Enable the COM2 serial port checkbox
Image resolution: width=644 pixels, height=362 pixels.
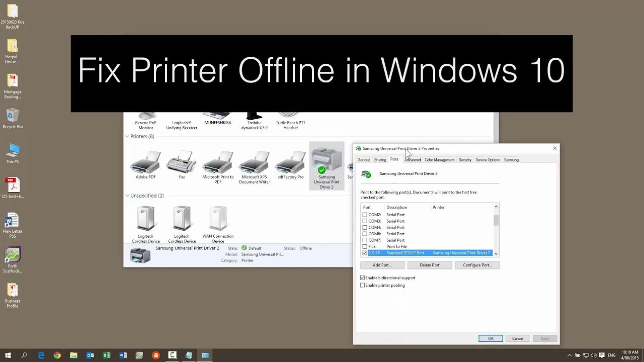click(365, 215)
